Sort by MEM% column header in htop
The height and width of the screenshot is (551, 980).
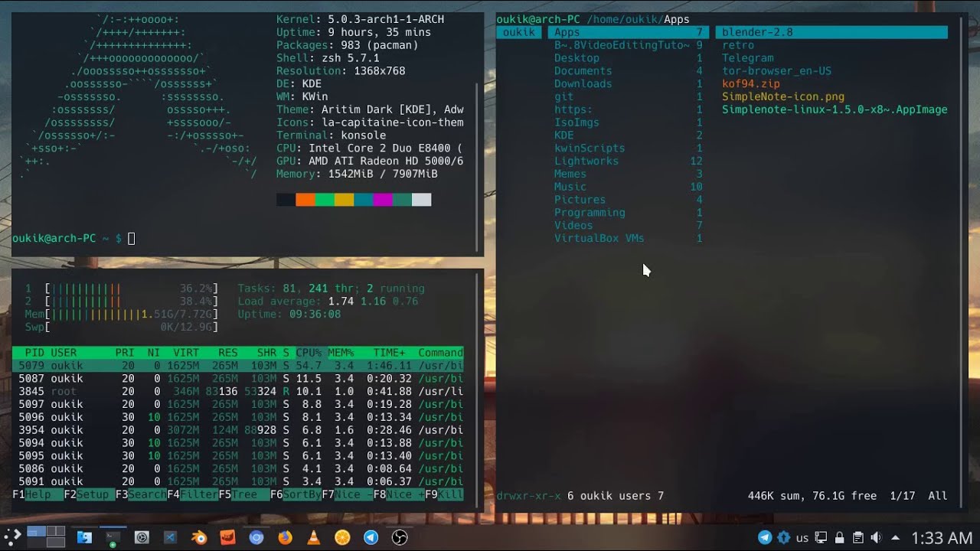click(341, 353)
